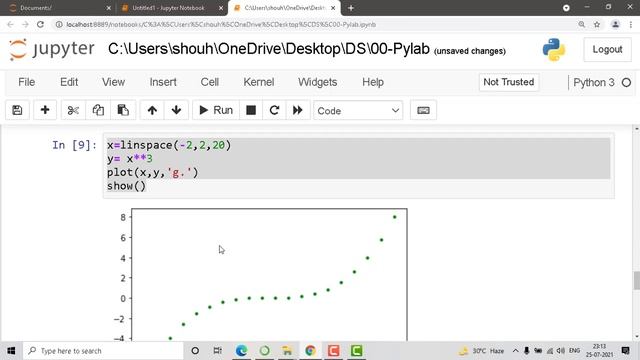Open a new browser tab
The width and height of the screenshot is (640, 360).
351,8
